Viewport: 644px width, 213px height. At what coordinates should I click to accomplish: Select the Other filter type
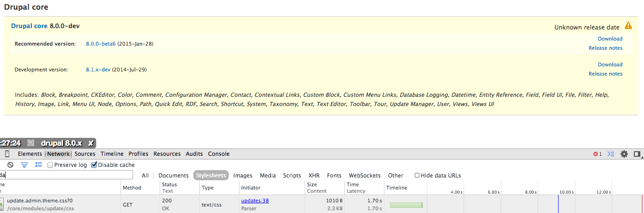pos(395,176)
